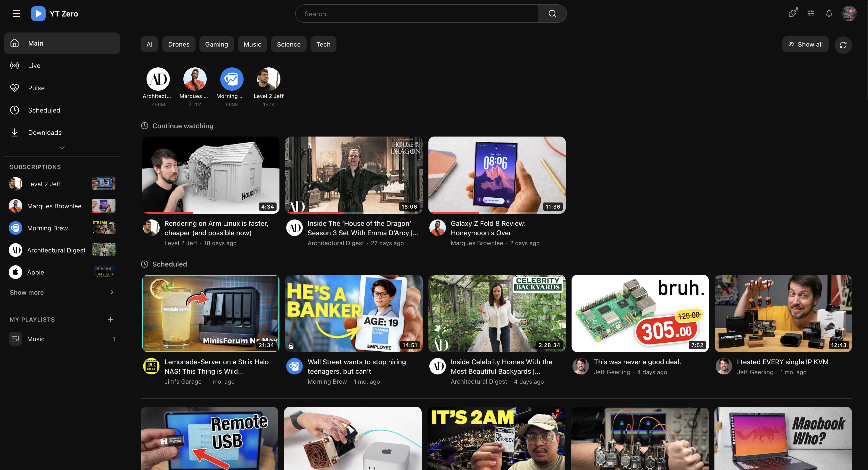Open 'I tested EVERY single IP KVM' title
868x470 pixels.
(783, 362)
